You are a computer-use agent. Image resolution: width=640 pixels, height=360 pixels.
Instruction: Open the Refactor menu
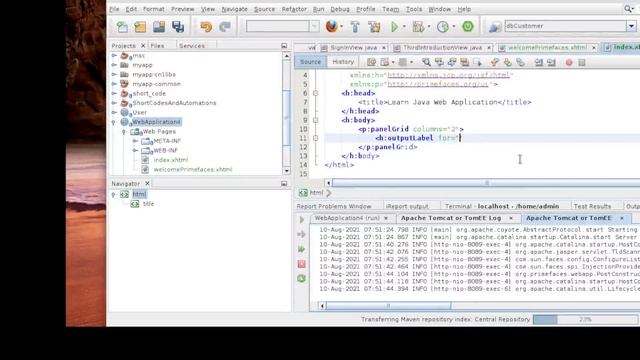pyautogui.click(x=294, y=9)
